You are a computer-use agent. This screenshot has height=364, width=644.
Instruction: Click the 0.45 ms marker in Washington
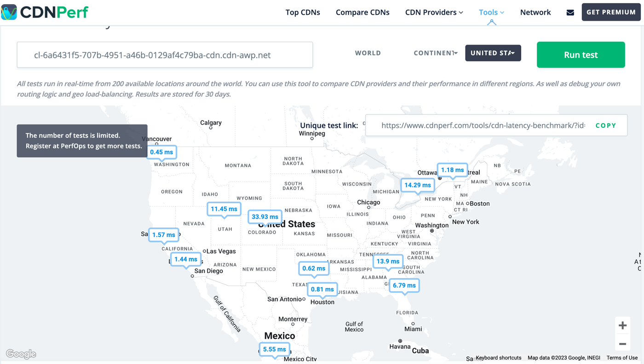coord(161,152)
